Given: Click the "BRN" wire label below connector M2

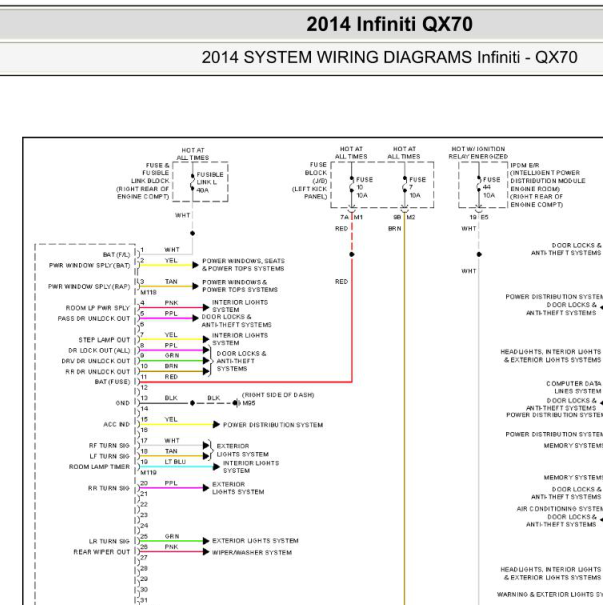Looking at the screenshot, I should (x=395, y=228).
